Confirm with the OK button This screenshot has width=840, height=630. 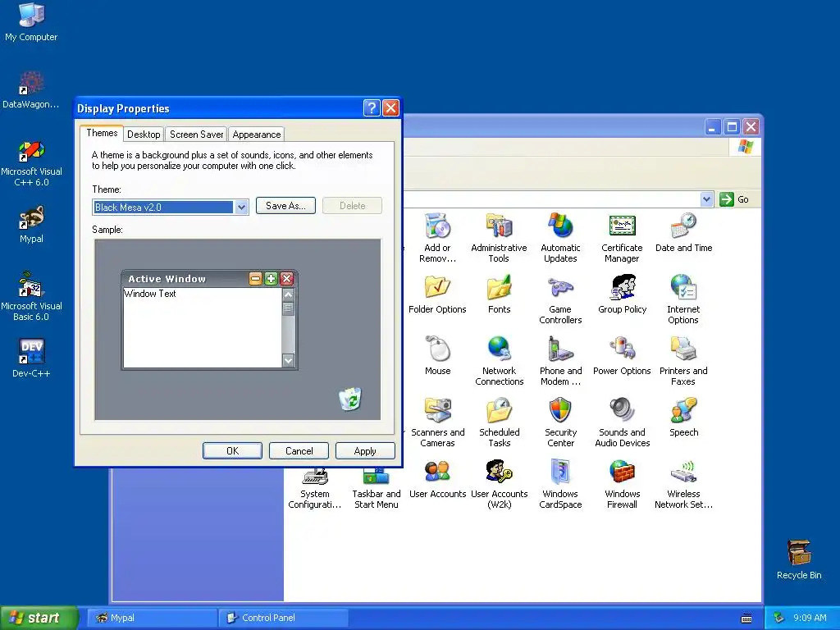tap(232, 451)
